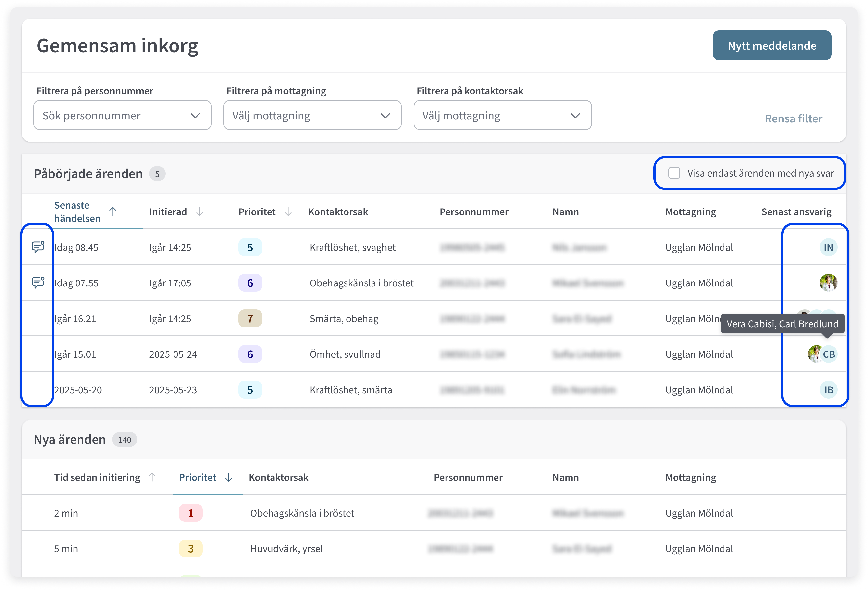Viewport: 868px width, 590px height.
Task: Click the Rensa filter link
Action: (793, 118)
